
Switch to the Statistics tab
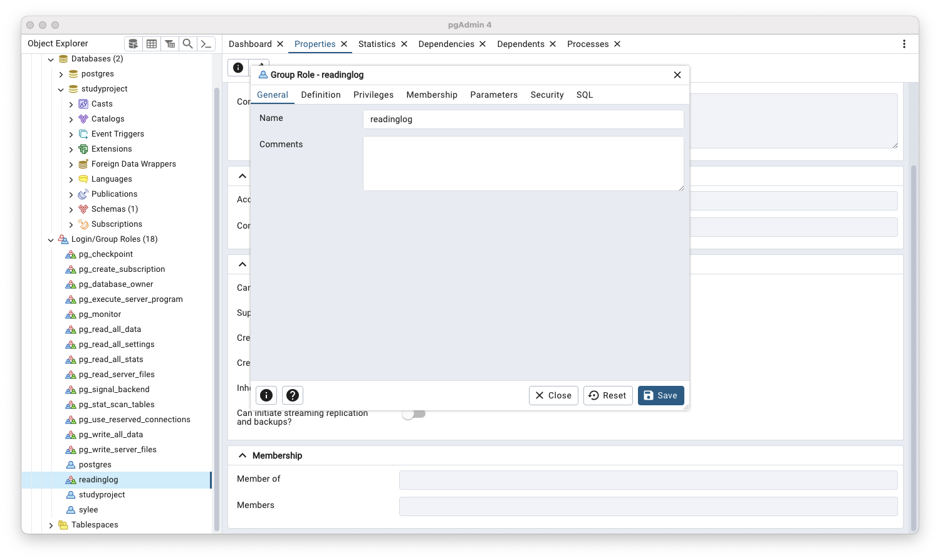[x=377, y=44]
